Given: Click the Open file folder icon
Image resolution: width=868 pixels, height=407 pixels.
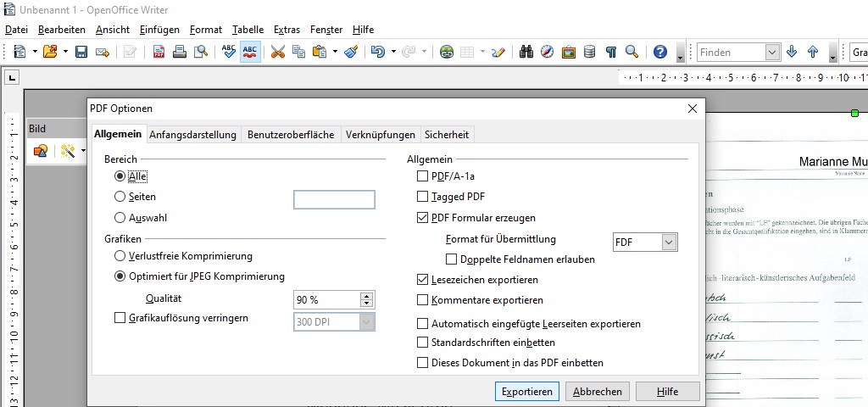Looking at the screenshot, I should pos(50,52).
